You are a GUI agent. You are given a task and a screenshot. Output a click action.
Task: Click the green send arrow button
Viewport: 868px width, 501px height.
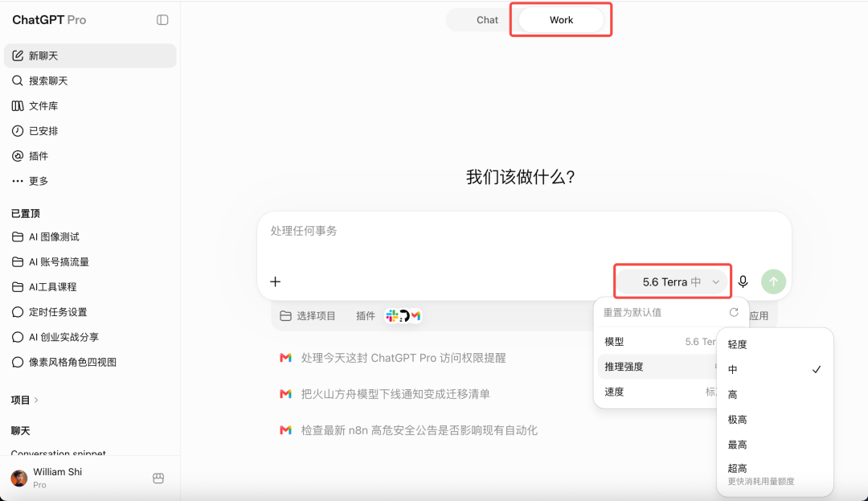773,281
